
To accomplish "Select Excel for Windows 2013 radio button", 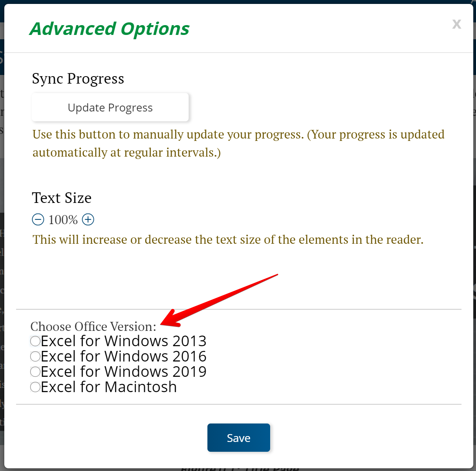I will point(35,341).
